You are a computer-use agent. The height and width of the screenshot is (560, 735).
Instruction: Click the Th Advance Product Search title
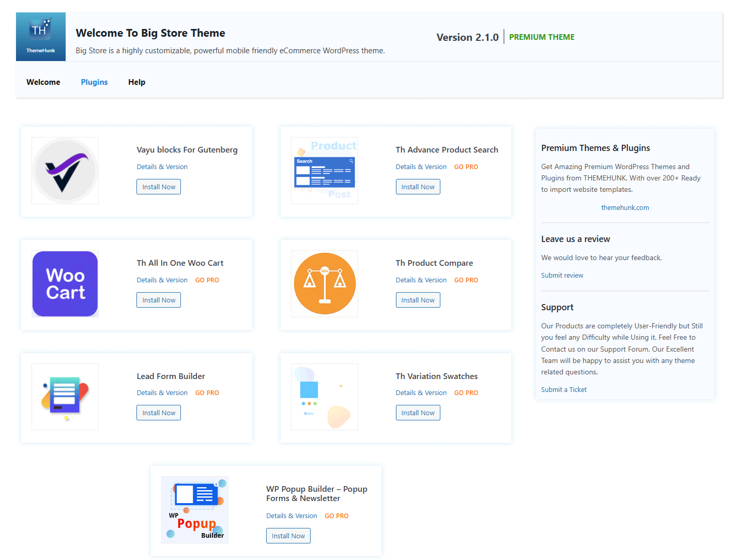click(x=447, y=150)
